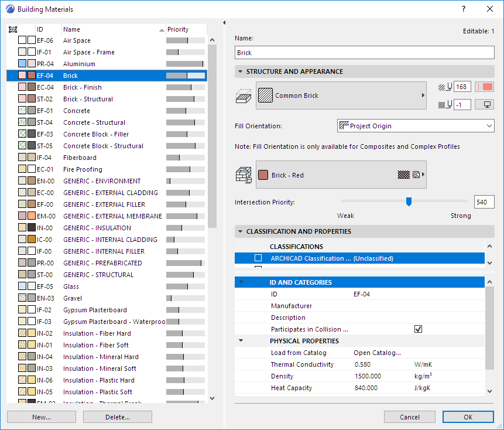This screenshot has width=504, height=430.
Task: Click the cut fill structure icon beside Common Brick
Action: pos(244,96)
